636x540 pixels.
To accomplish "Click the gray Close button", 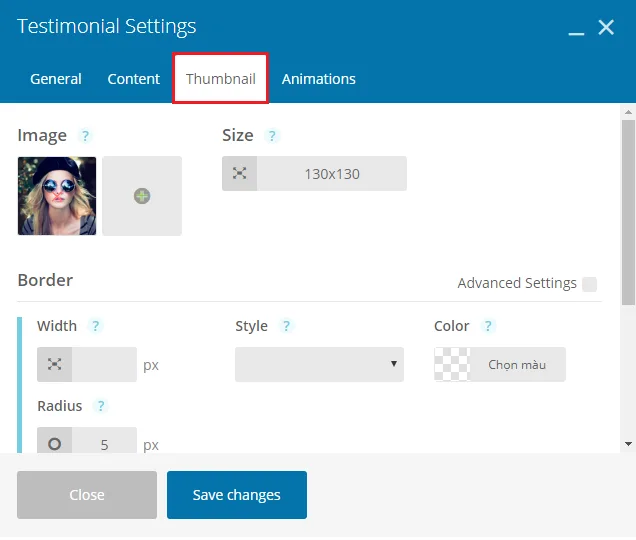I will tap(87, 495).
